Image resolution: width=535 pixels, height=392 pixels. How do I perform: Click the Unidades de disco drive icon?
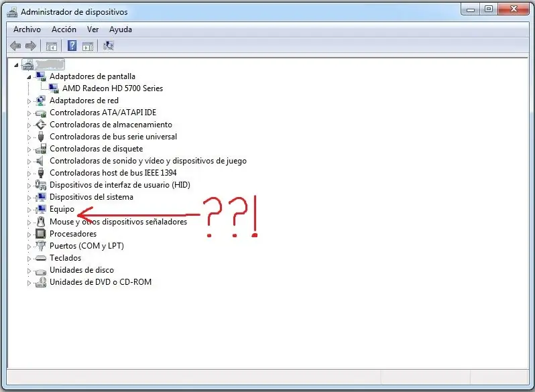[x=41, y=271]
